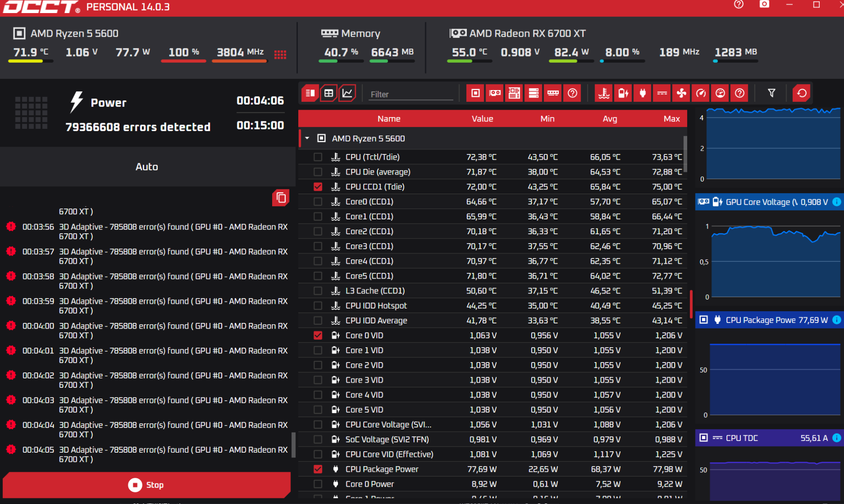Check the CPU (Tctl/Tdie) checkbox

tap(318, 157)
